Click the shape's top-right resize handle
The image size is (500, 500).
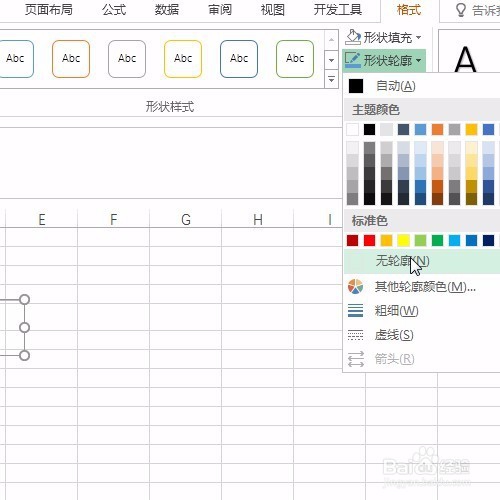tap(24, 300)
